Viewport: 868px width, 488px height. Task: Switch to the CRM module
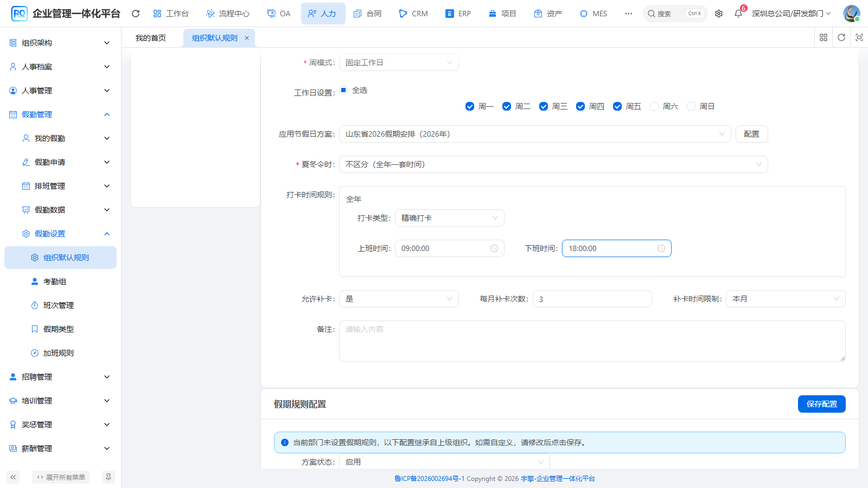pos(413,14)
